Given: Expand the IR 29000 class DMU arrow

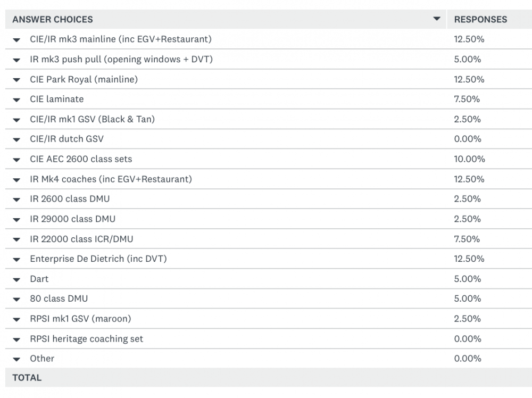Looking at the screenshot, I should click(17, 219).
